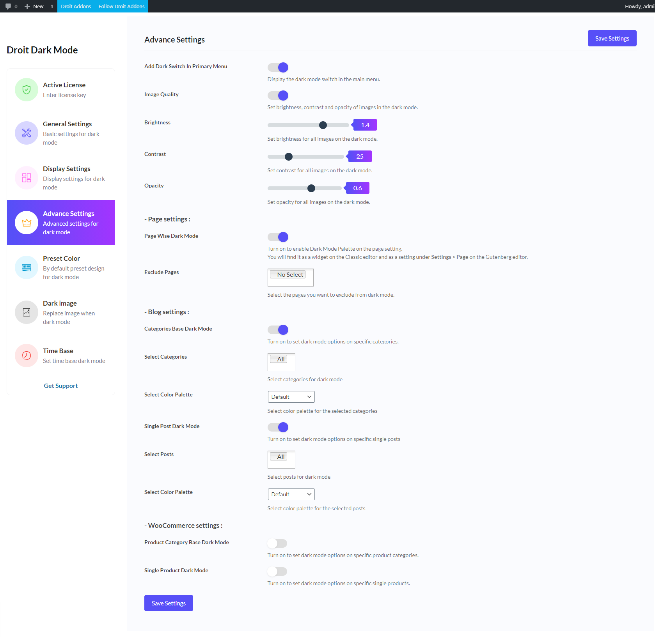Click the Opacity value 0.6 badge
This screenshot has height=644, width=655.
357,188
